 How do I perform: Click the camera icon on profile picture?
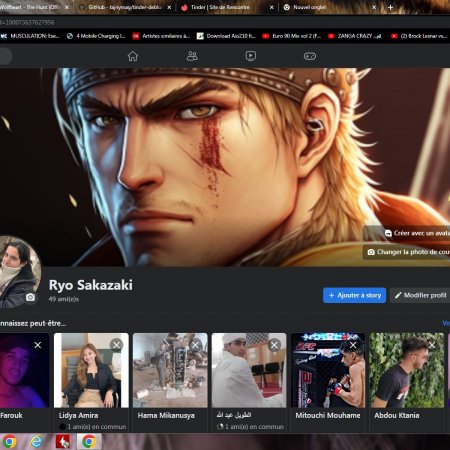[30, 297]
